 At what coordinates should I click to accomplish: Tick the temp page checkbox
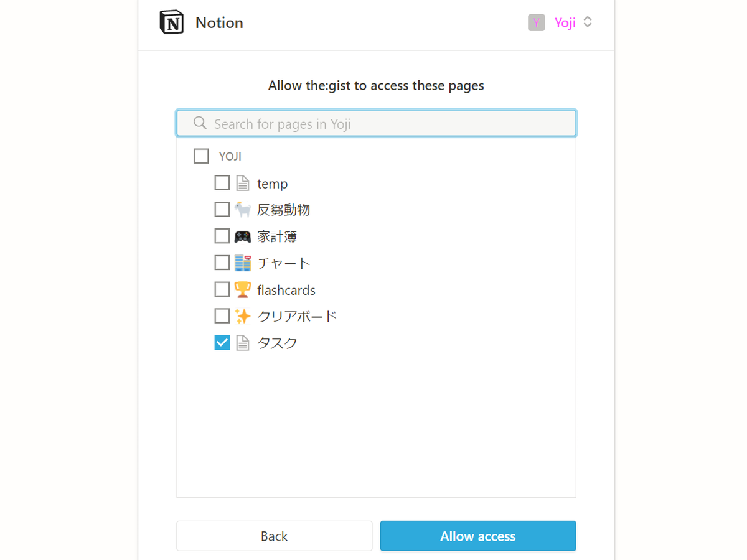[x=222, y=183]
